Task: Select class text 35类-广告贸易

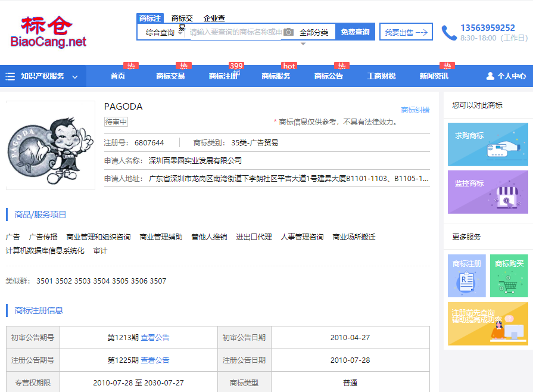Action: [255, 143]
